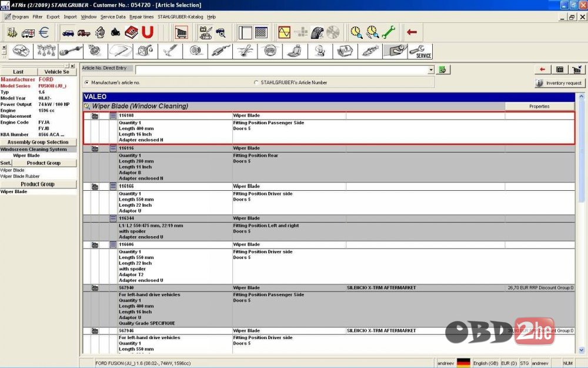Open details list icon for article 116116
The image size is (588, 368).
point(113,149)
